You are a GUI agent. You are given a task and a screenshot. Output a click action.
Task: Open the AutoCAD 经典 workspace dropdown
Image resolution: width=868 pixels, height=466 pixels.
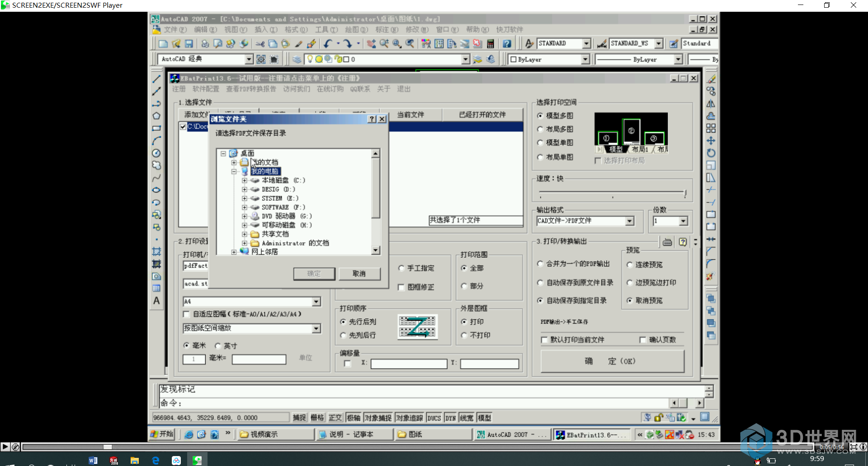tap(249, 59)
